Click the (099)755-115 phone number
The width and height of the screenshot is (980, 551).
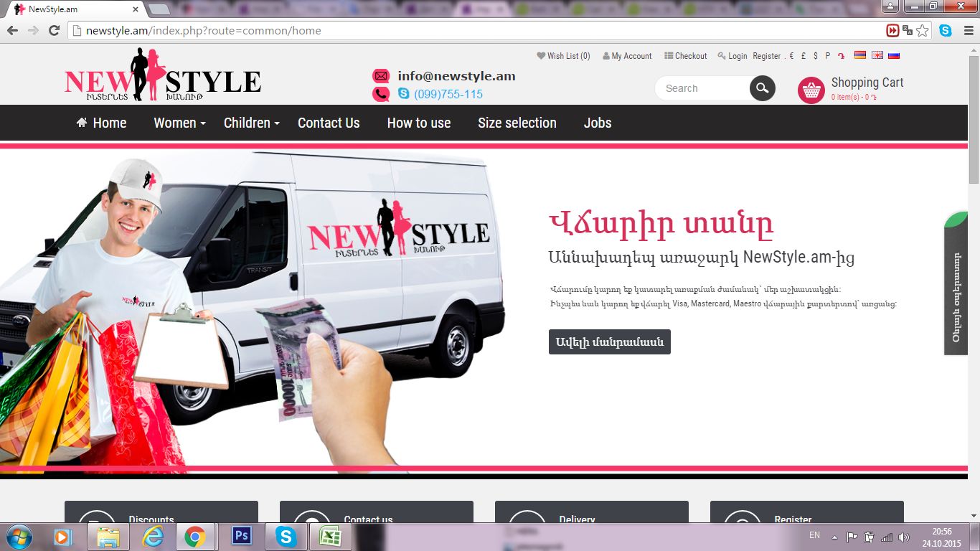[x=448, y=94]
